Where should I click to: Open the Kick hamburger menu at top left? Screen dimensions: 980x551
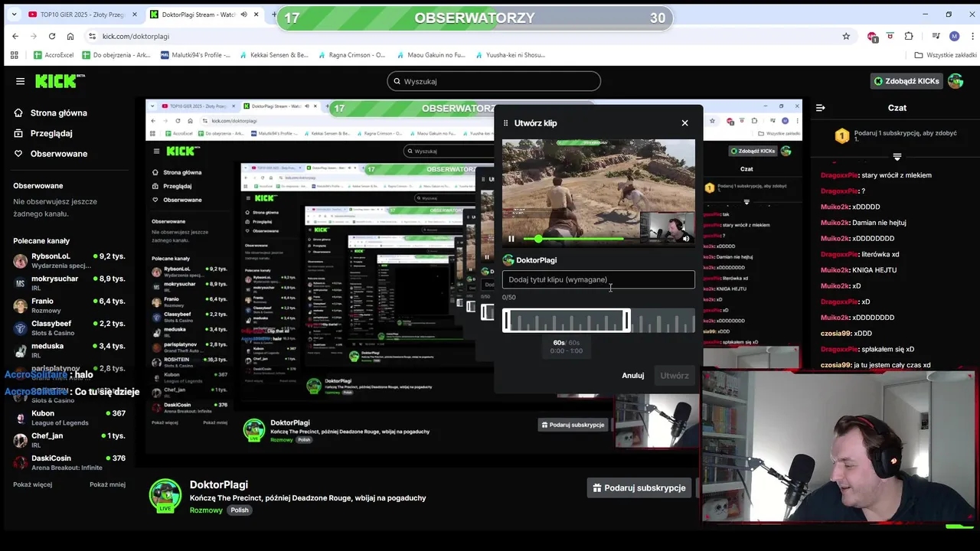click(20, 81)
